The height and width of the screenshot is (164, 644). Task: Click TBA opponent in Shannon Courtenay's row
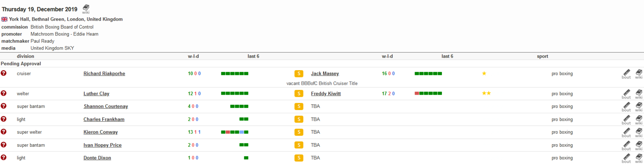[x=316, y=106]
